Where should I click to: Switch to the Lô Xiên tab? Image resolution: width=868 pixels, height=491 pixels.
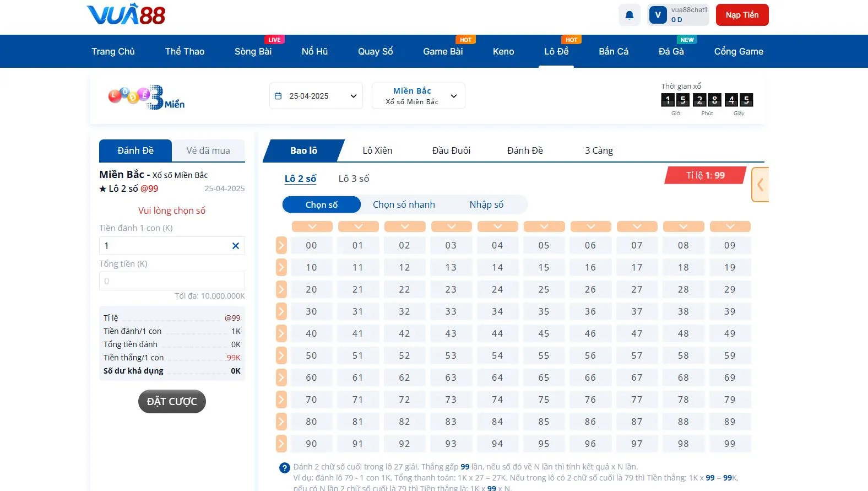tap(377, 150)
